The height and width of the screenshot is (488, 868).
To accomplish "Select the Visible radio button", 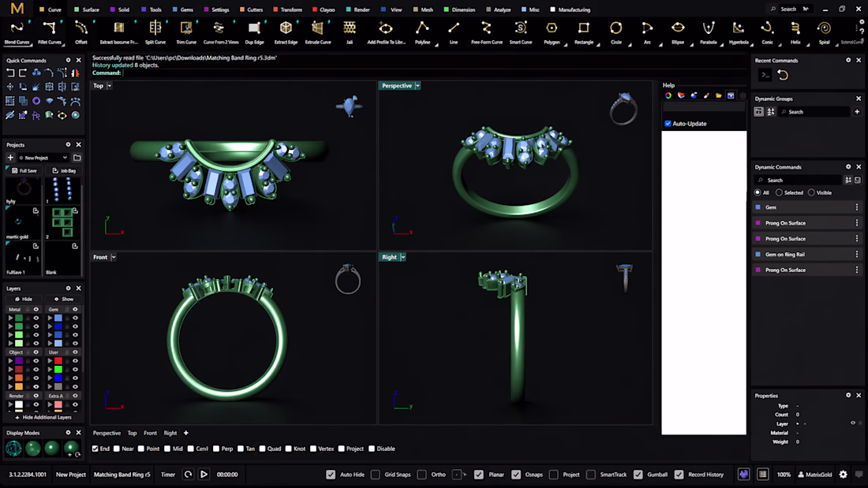I will pyautogui.click(x=811, y=192).
